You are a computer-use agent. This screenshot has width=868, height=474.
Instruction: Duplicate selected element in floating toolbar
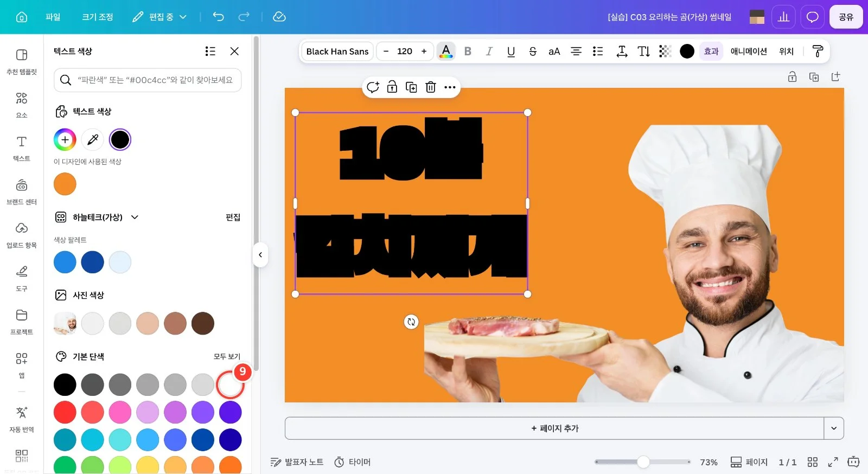pos(411,87)
